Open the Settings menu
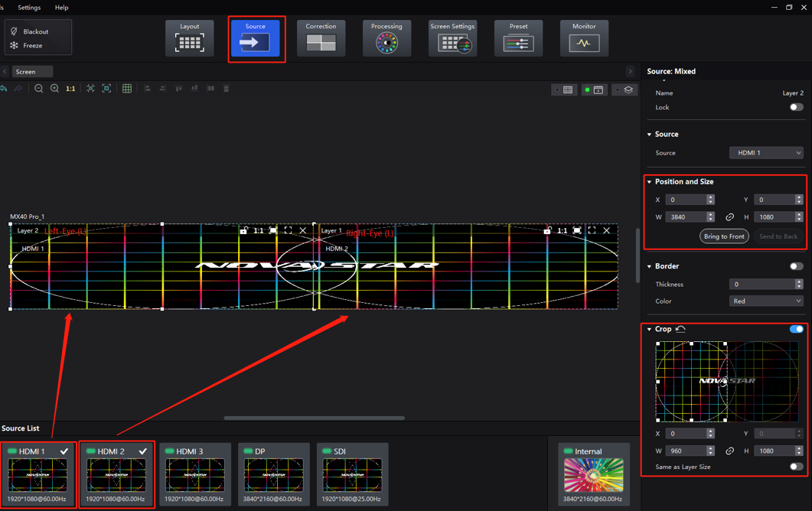This screenshot has width=812, height=511. tap(29, 7)
